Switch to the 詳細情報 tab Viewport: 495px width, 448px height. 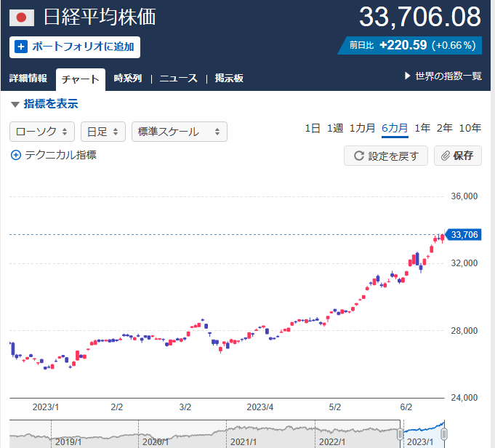(28, 79)
